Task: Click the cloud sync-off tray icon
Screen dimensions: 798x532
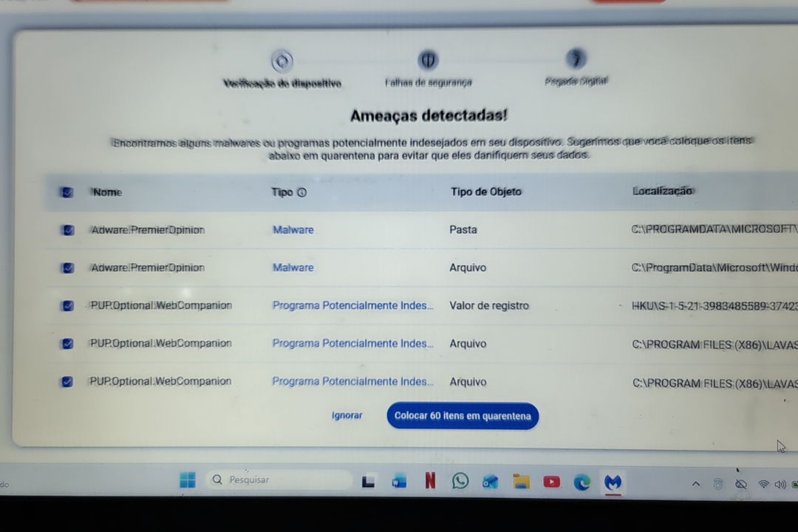Action: tap(741, 484)
